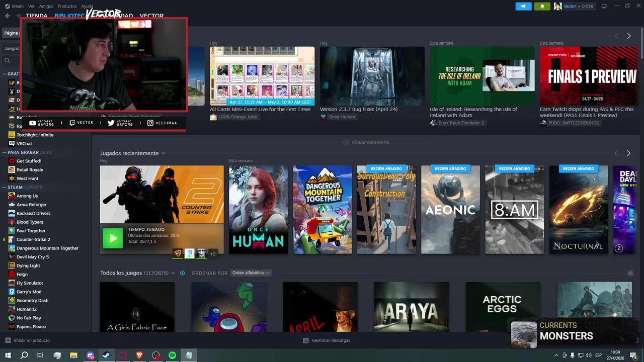Go to the VECTOR profile tab
The height and width of the screenshot is (362, 644).
pyautogui.click(x=151, y=16)
